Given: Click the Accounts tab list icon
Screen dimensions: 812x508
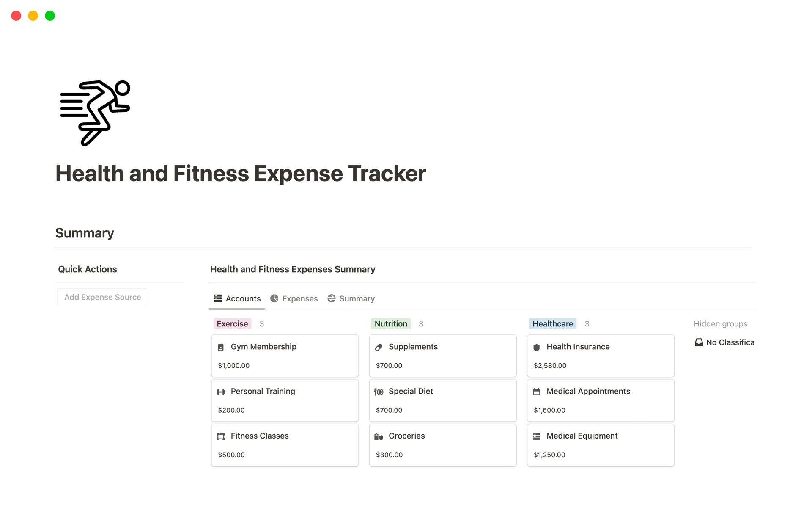Looking at the screenshot, I should 218,298.
